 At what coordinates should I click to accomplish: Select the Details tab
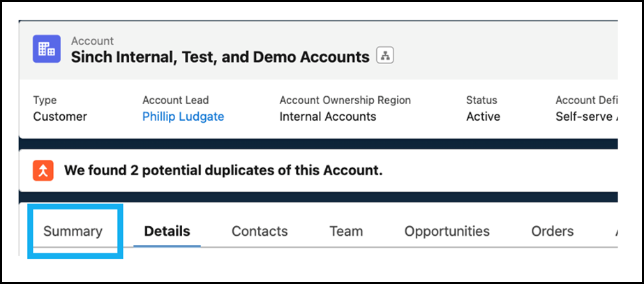pyautogui.click(x=167, y=231)
